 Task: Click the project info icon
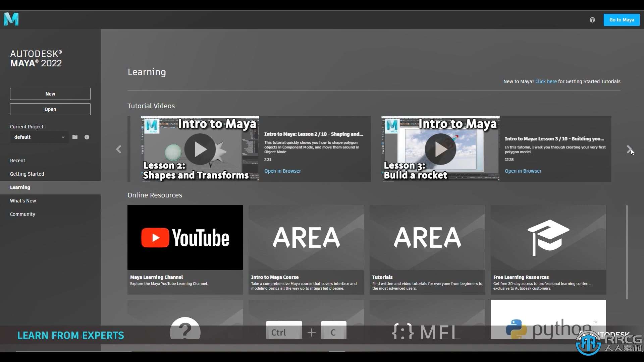[87, 137]
